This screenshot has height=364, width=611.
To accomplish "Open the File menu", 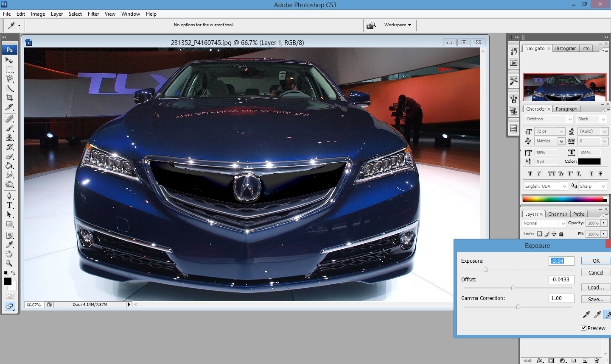I will (x=7, y=14).
